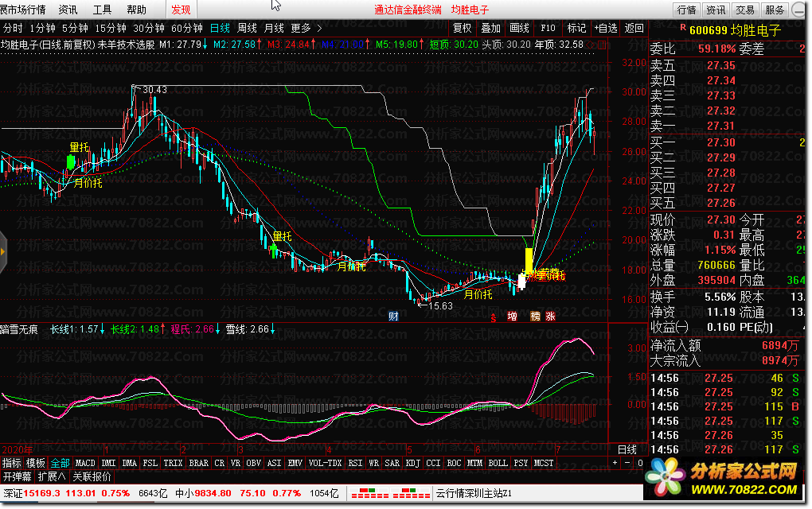Click the 标记 mark button

[x=576, y=28]
